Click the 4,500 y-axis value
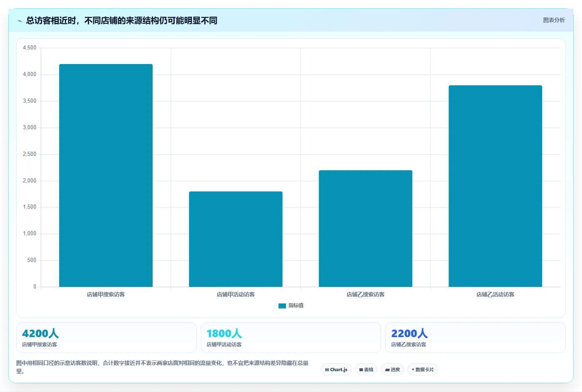The height and width of the screenshot is (392, 582). (x=30, y=48)
